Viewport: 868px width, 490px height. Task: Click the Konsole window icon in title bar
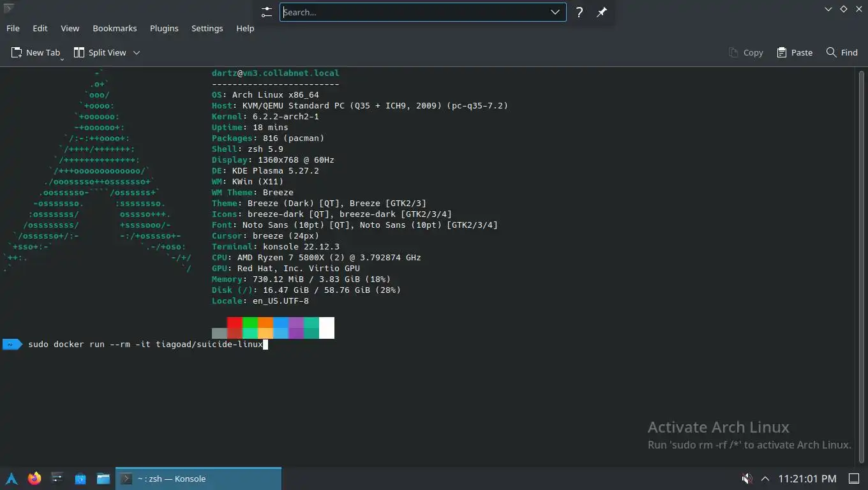8,8
